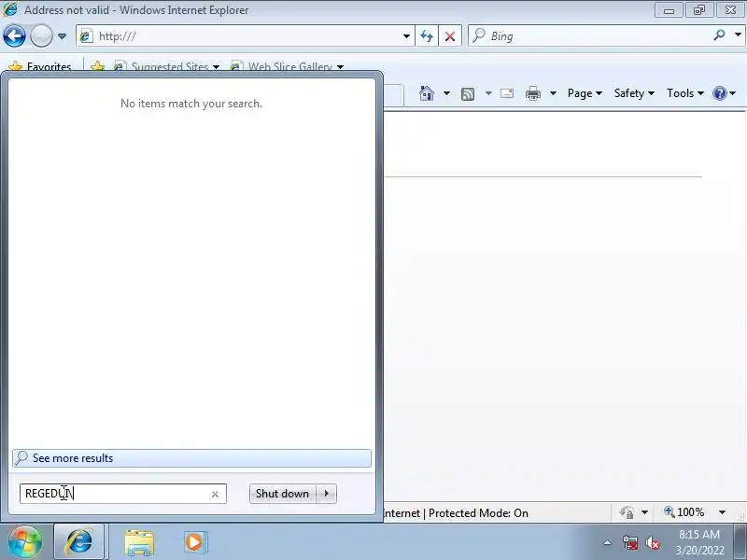Click the Windows Start orb
This screenshot has width=747, height=560.
25,542
